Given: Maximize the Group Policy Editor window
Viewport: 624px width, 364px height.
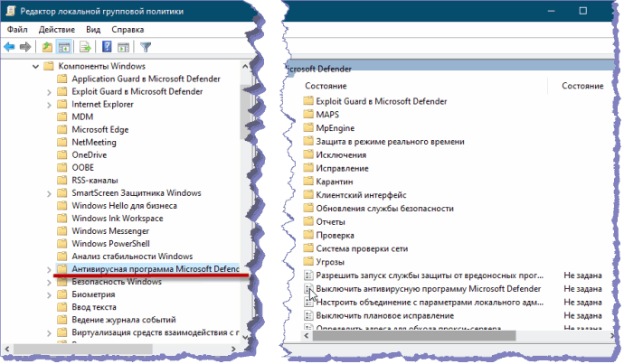Looking at the screenshot, I should 582,11.
